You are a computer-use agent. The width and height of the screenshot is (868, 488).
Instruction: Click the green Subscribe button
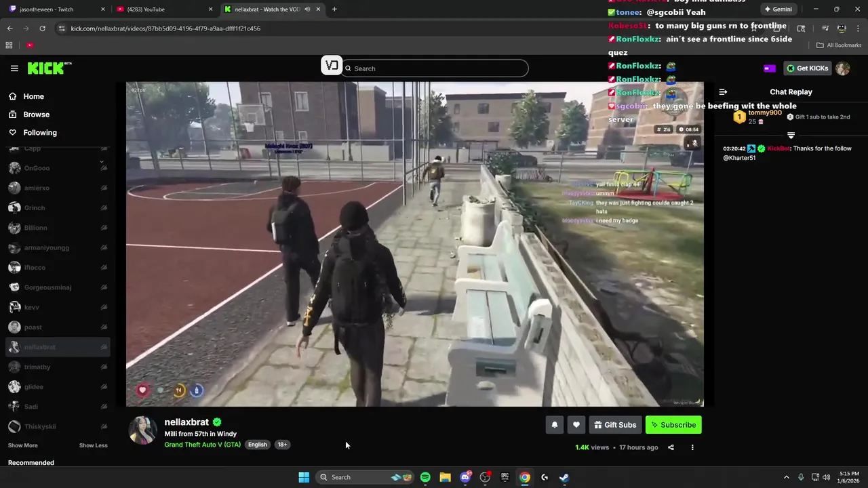[x=673, y=425]
